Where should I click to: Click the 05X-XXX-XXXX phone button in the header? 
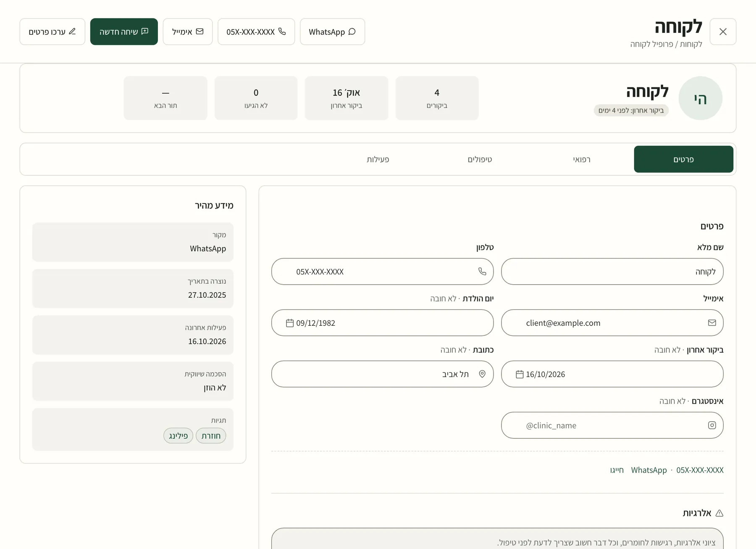coord(256,32)
